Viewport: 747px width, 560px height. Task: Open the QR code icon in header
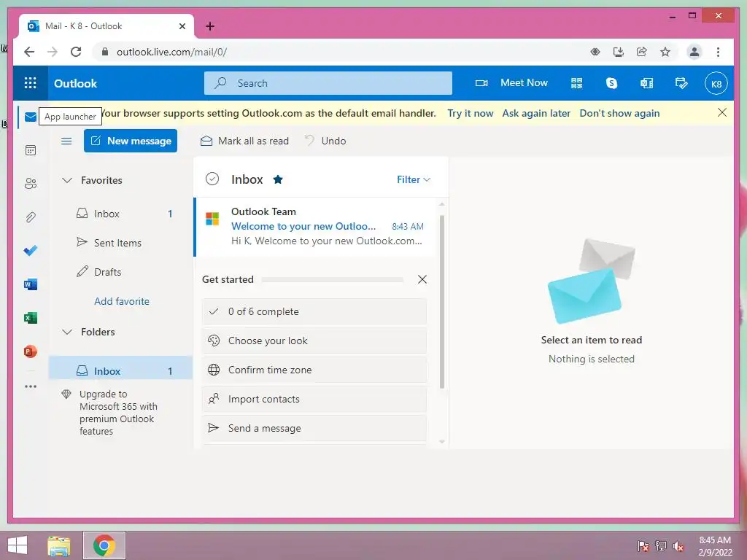click(576, 83)
